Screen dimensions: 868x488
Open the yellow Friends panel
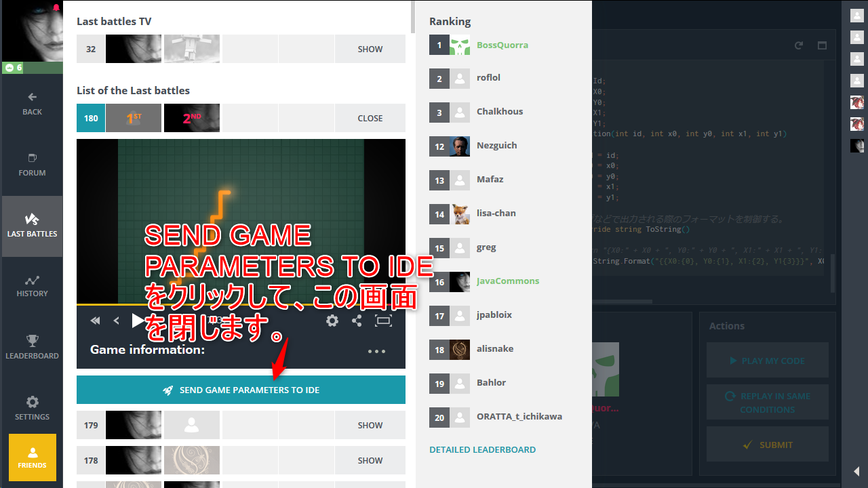(32, 457)
